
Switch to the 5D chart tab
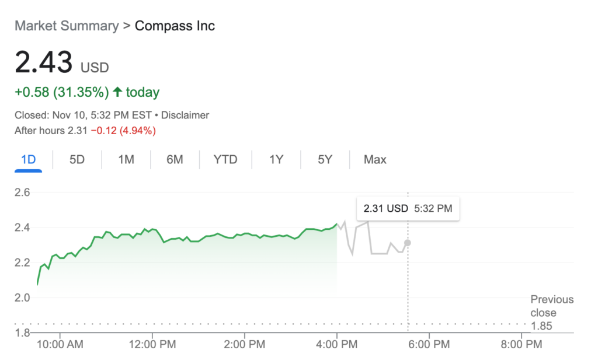point(77,159)
